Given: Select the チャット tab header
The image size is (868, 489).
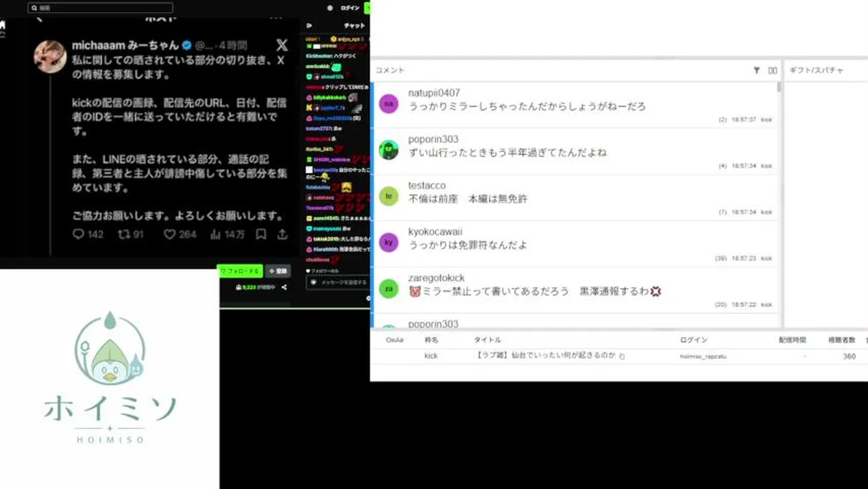Looking at the screenshot, I should [354, 26].
